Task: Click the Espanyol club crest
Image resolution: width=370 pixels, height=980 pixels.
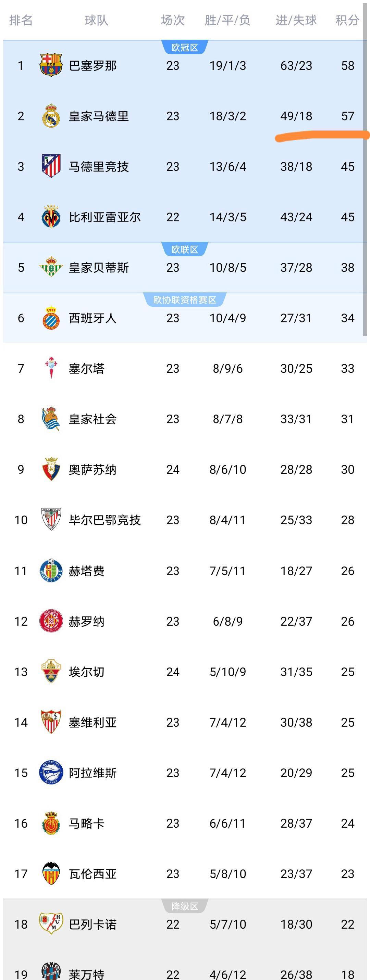Action: click(51, 318)
